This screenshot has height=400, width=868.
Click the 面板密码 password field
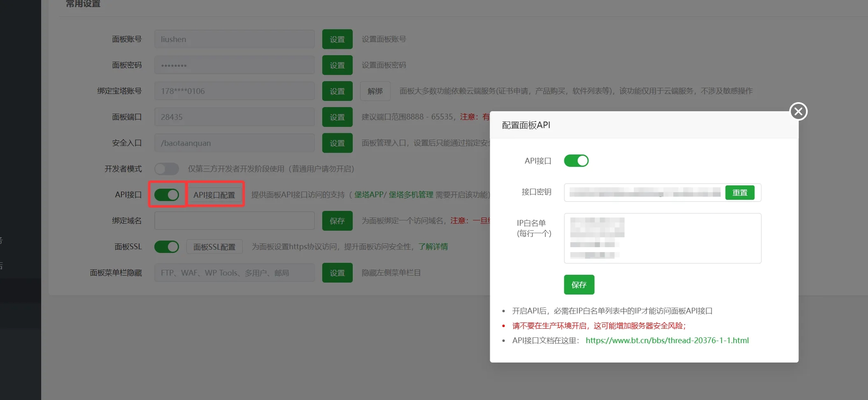click(235, 65)
